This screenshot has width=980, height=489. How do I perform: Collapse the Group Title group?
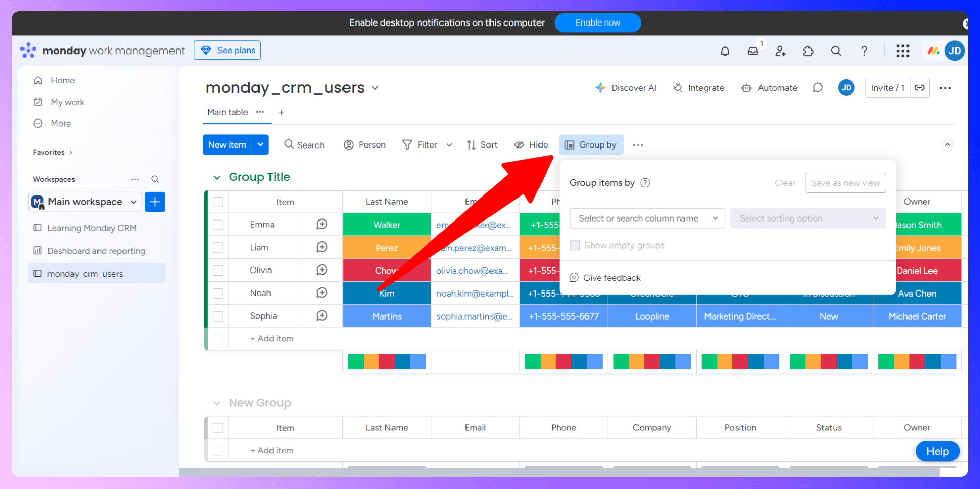point(217,177)
